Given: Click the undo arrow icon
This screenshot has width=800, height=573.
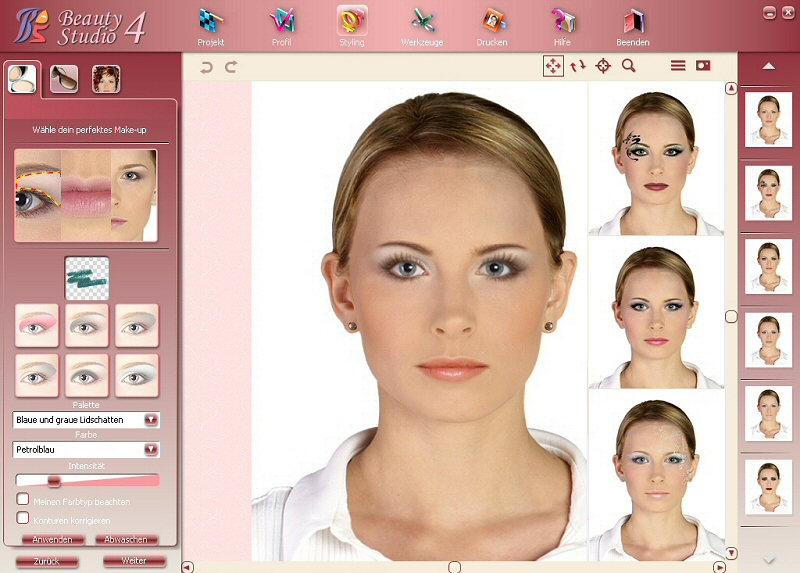Looking at the screenshot, I should (x=207, y=67).
